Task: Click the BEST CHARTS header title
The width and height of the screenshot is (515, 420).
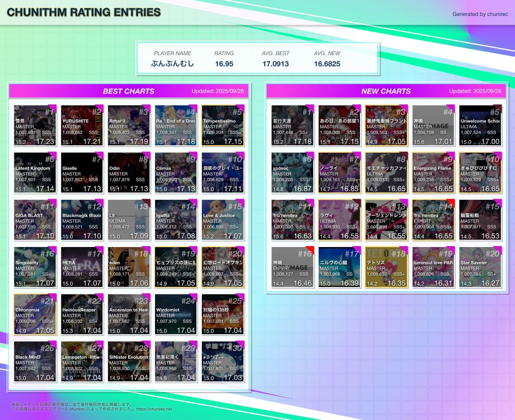Action: [128, 91]
